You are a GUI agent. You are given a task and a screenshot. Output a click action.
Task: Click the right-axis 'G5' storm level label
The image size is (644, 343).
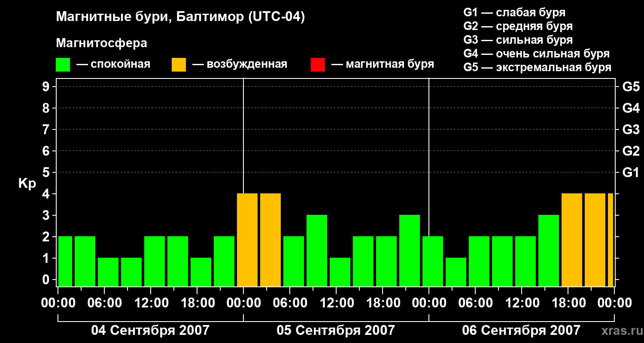click(631, 87)
